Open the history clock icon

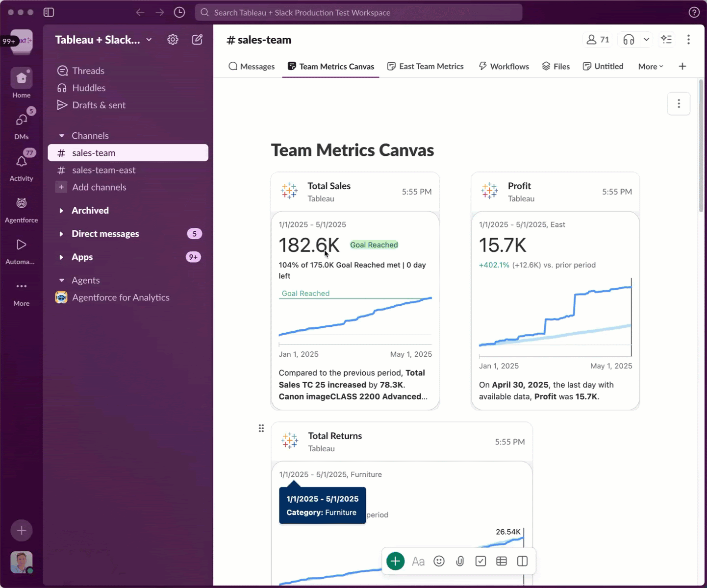[179, 12]
